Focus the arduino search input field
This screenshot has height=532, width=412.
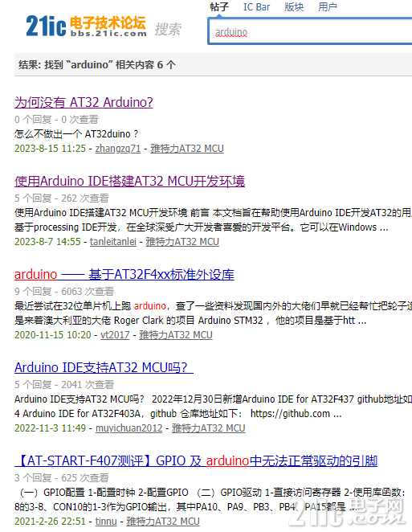(x=310, y=31)
